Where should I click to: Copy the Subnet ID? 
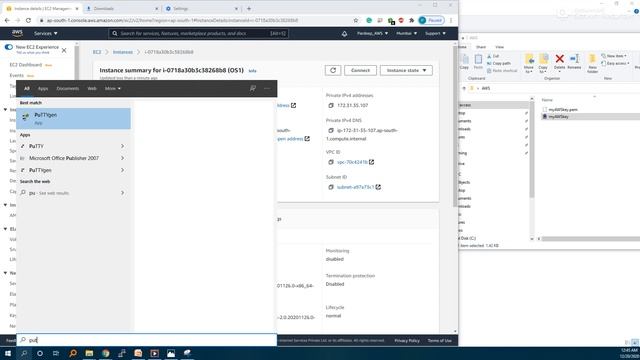[331, 187]
